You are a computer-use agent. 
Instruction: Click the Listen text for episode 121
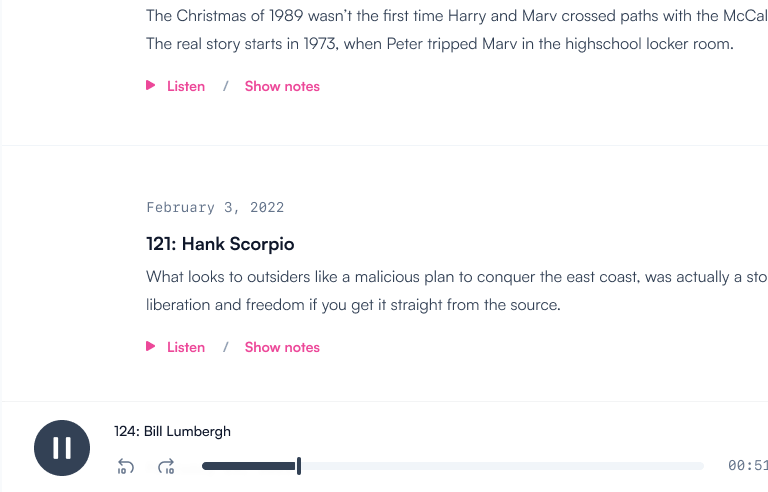[186, 347]
